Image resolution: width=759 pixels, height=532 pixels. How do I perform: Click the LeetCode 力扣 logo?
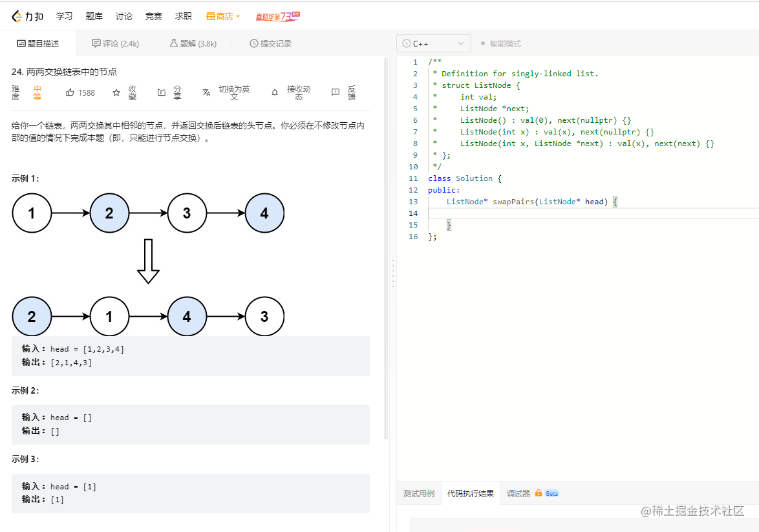28,16
